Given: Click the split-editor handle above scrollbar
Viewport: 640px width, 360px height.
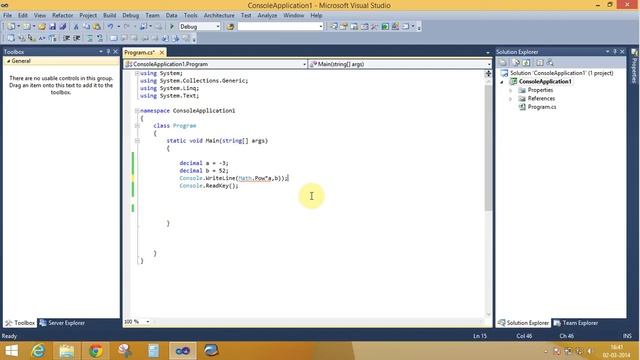Looking at the screenshot, I should pyautogui.click(x=488, y=73).
